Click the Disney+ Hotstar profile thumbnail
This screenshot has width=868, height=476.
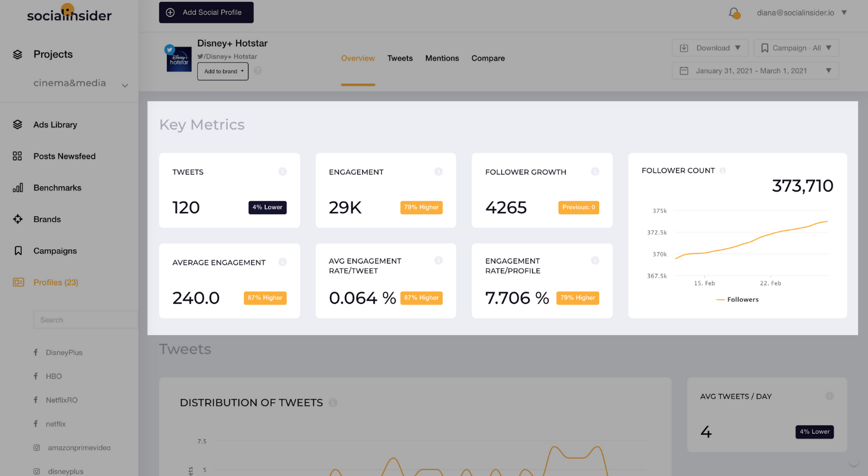(179, 58)
